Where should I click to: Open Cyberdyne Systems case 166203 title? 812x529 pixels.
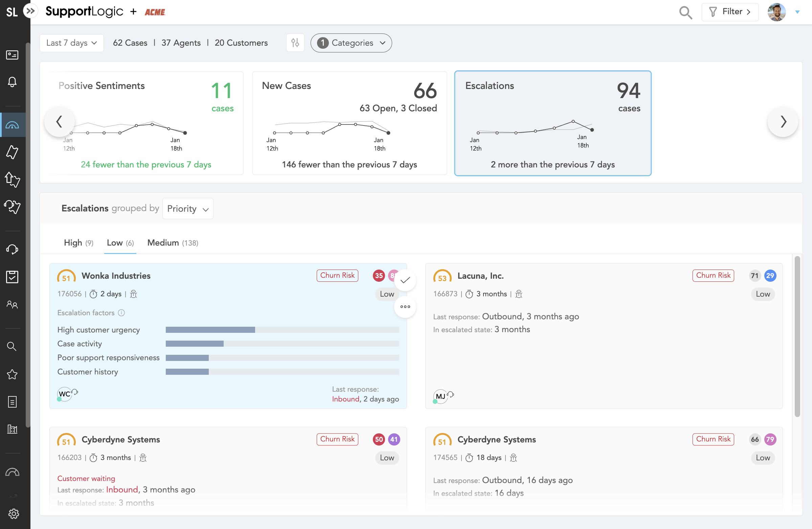coord(121,439)
